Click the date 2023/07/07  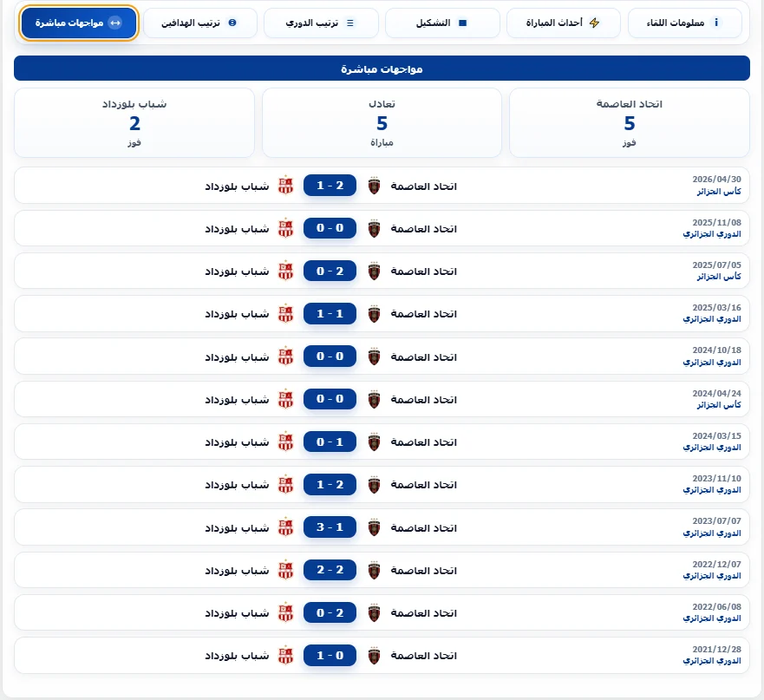point(716,520)
